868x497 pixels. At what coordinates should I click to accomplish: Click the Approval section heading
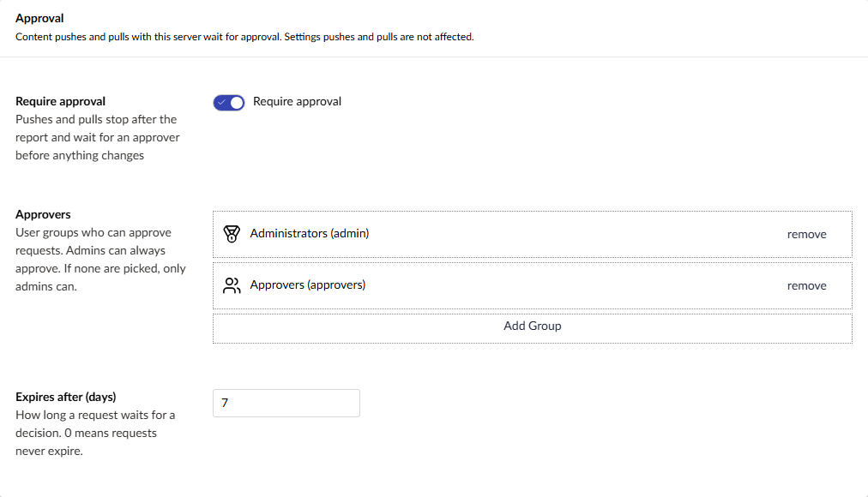pos(39,18)
